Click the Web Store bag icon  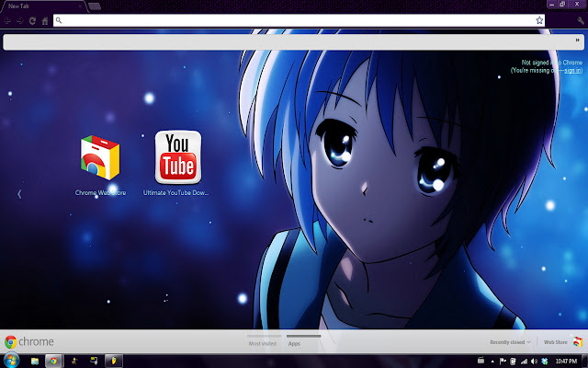click(578, 341)
